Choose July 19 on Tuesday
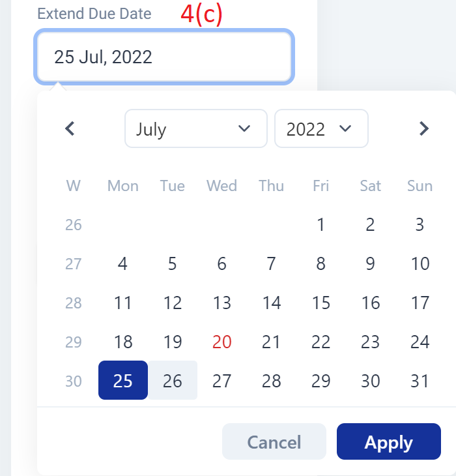This screenshot has width=456, height=476. tap(173, 342)
